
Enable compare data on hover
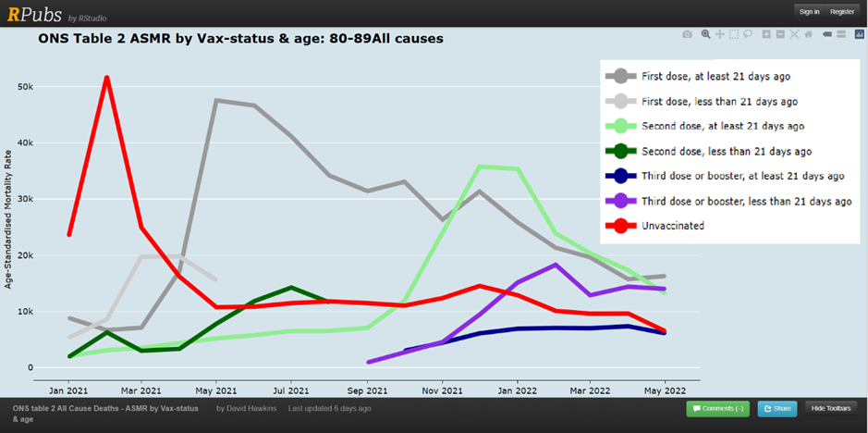(840, 34)
